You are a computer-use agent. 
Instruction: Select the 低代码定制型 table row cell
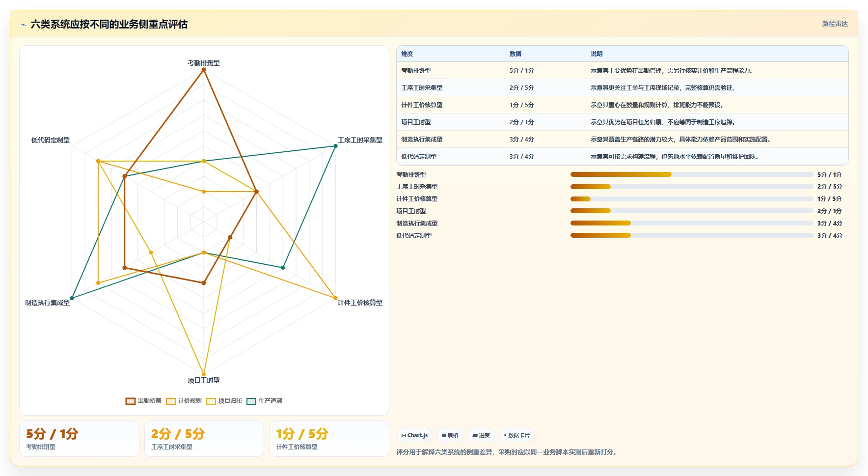click(x=419, y=157)
